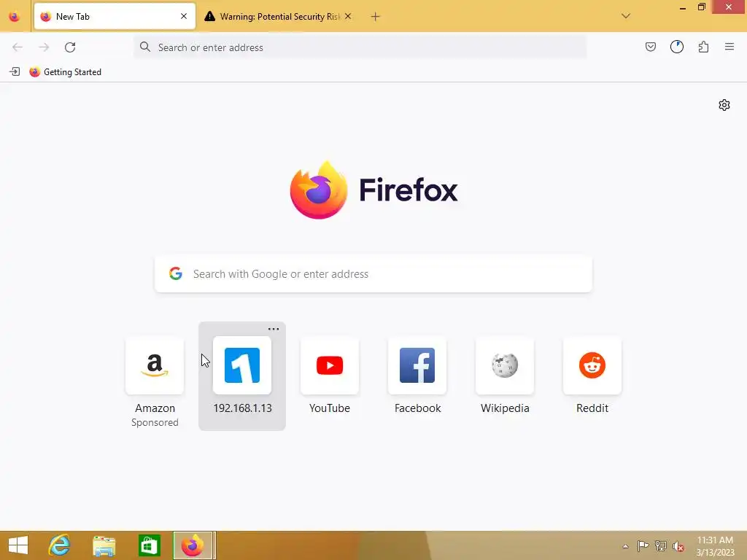Close the Potential Security Risk tab
The image size is (747, 560).
[x=348, y=16]
